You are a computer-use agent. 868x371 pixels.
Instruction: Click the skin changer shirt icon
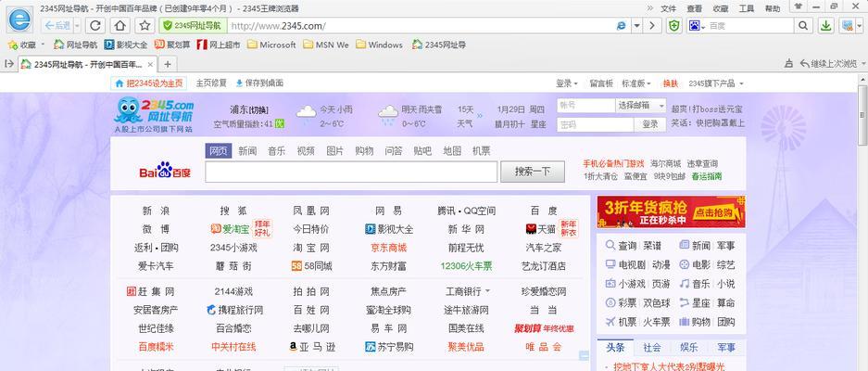(798, 6)
